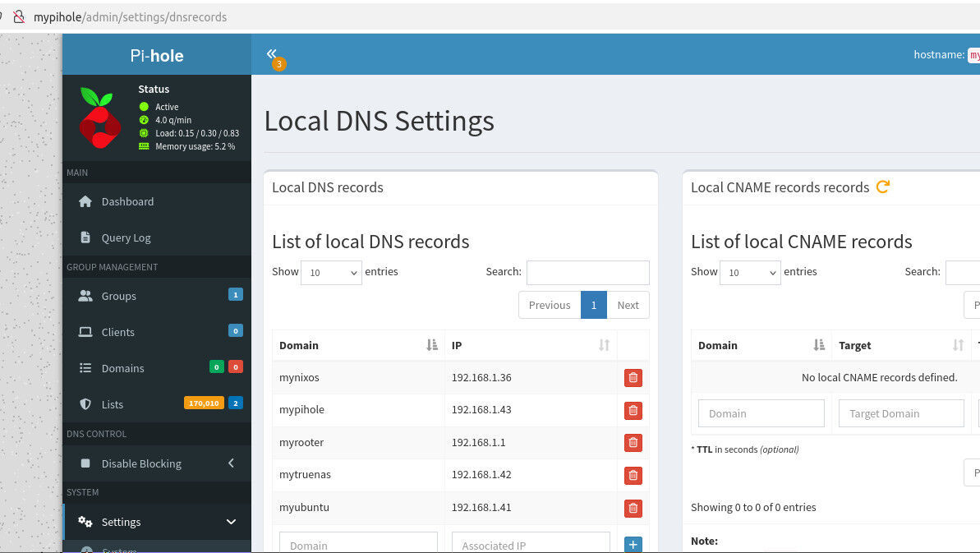
Task: Refresh the local CNAME records list
Action: point(883,187)
